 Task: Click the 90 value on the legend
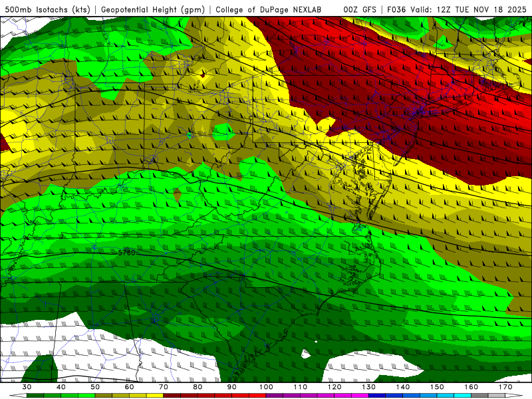click(231, 387)
